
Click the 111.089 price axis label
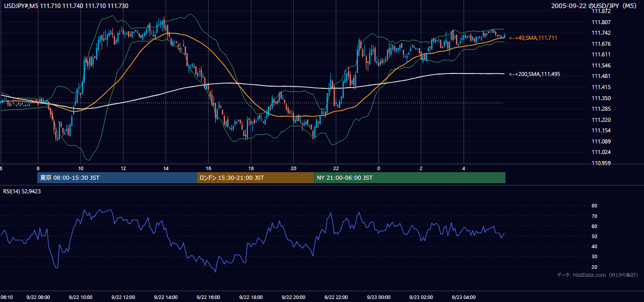pos(601,141)
